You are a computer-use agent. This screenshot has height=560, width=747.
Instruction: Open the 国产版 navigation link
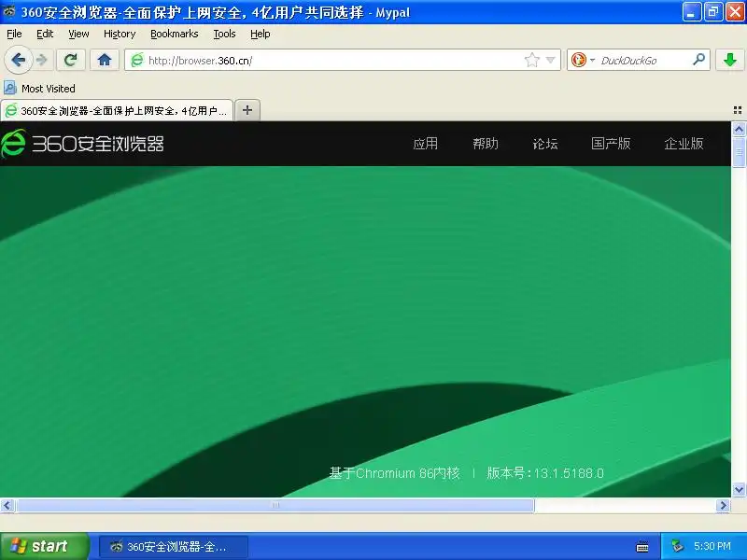(x=611, y=144)
